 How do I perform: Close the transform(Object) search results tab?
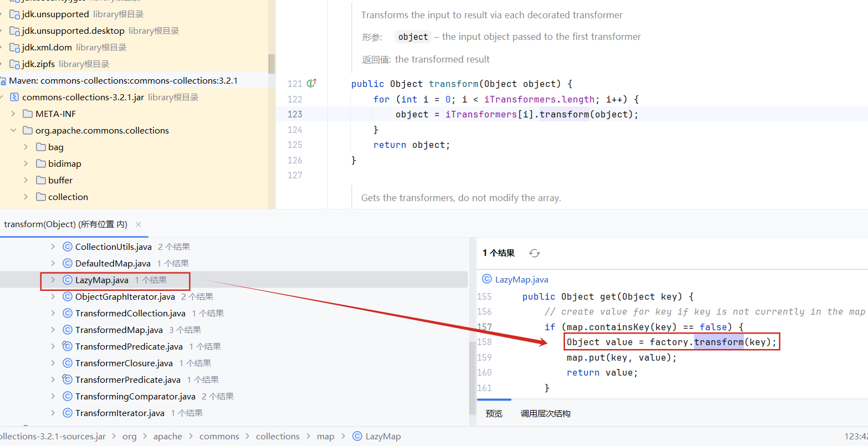pyautogui.click(x=138, y=224)
